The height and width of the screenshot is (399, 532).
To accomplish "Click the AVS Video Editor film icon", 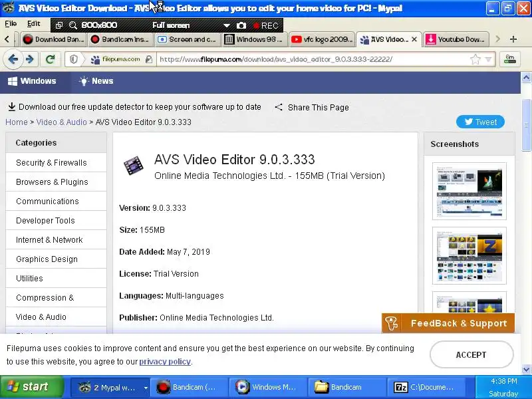I will coord(134,166).
